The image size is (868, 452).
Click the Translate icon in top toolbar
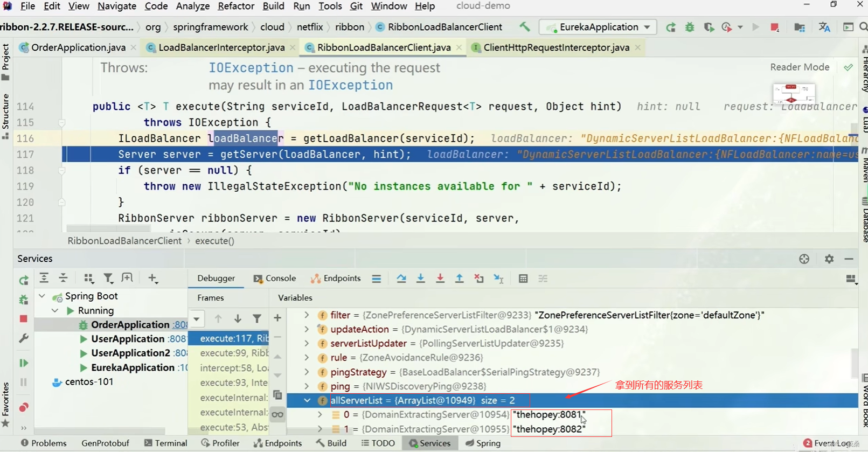(824, 27)
